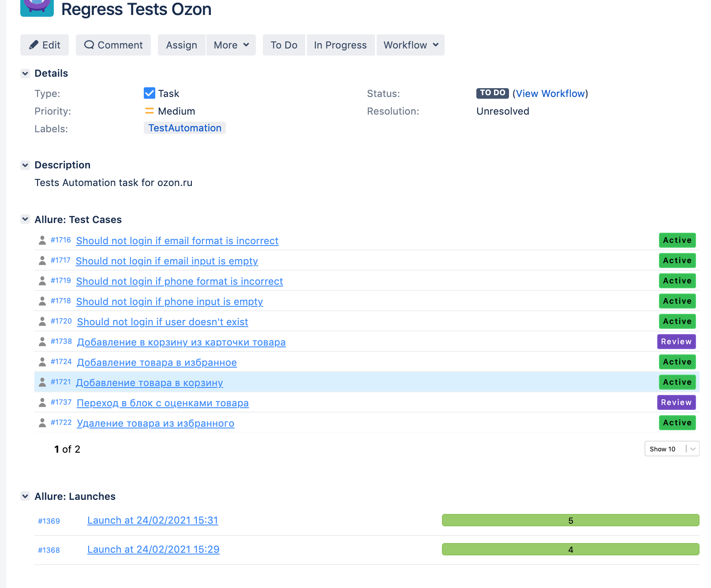Open test case 'Переход в блок с оценками товара'
Image resolution: width=711 pixels, height=588 pixels.
[x=163, y=403]
